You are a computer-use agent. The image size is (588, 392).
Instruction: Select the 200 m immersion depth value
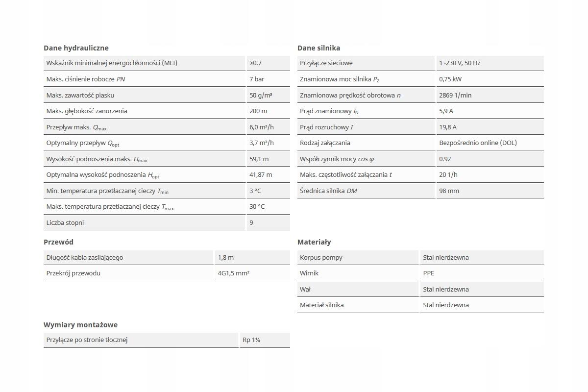(258, 111)
